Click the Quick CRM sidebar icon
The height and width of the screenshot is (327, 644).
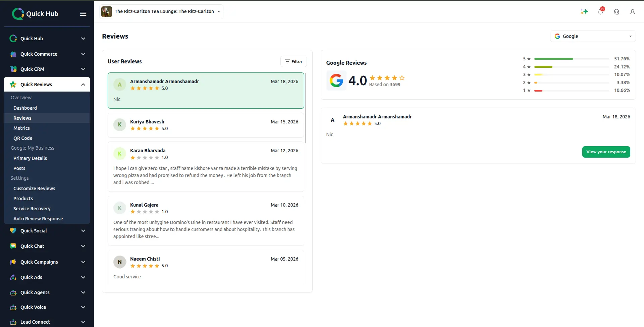click(13, 69)
